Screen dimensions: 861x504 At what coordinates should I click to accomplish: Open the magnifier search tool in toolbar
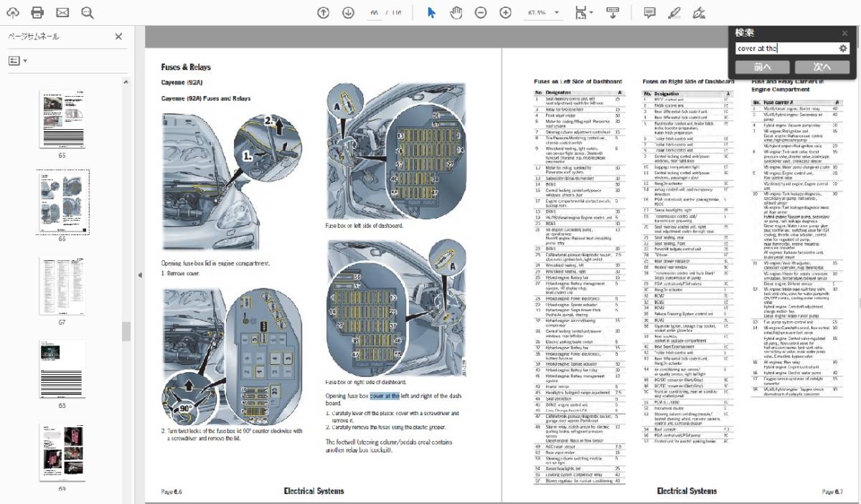pyautogui.click(x=88, y=12)
